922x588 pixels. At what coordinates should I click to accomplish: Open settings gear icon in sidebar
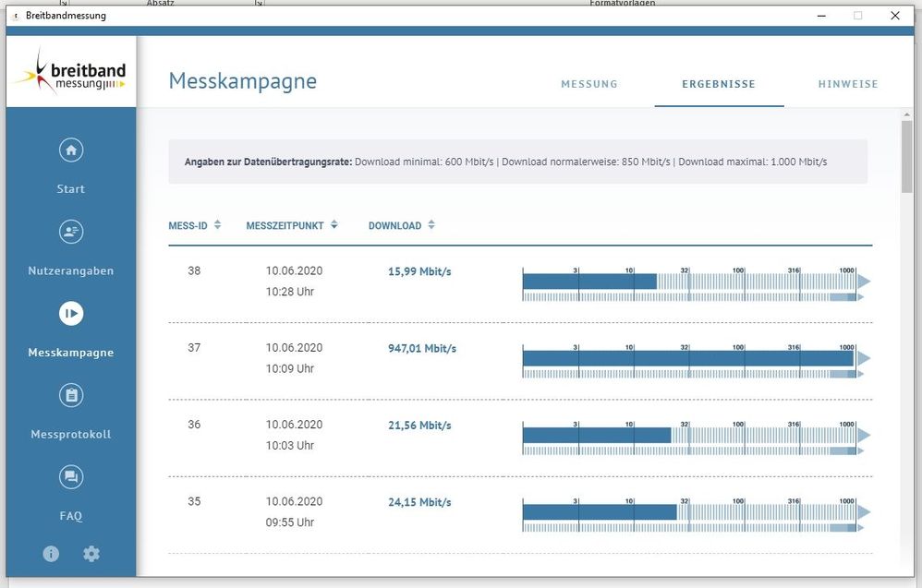point(91,553)
